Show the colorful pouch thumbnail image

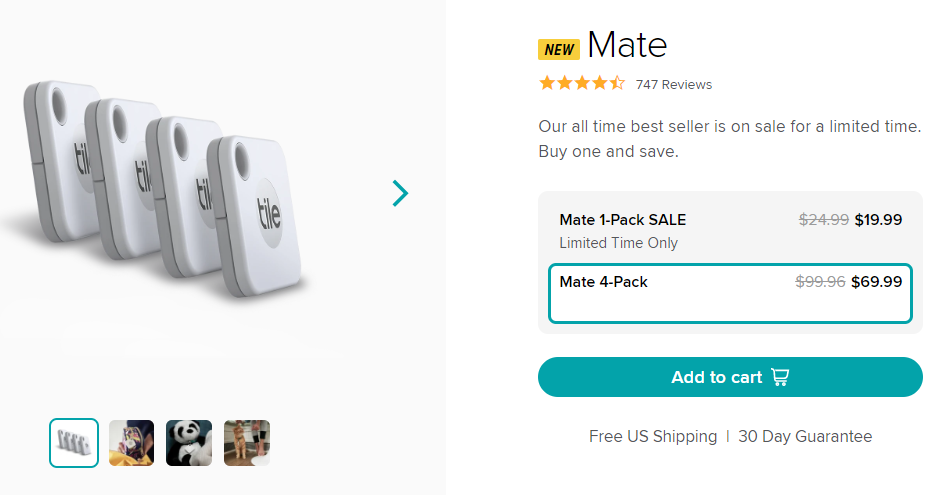point(131,443)
